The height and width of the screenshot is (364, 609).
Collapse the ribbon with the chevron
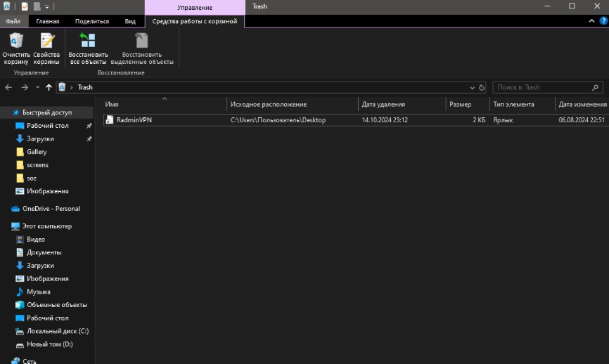(591, 21)
